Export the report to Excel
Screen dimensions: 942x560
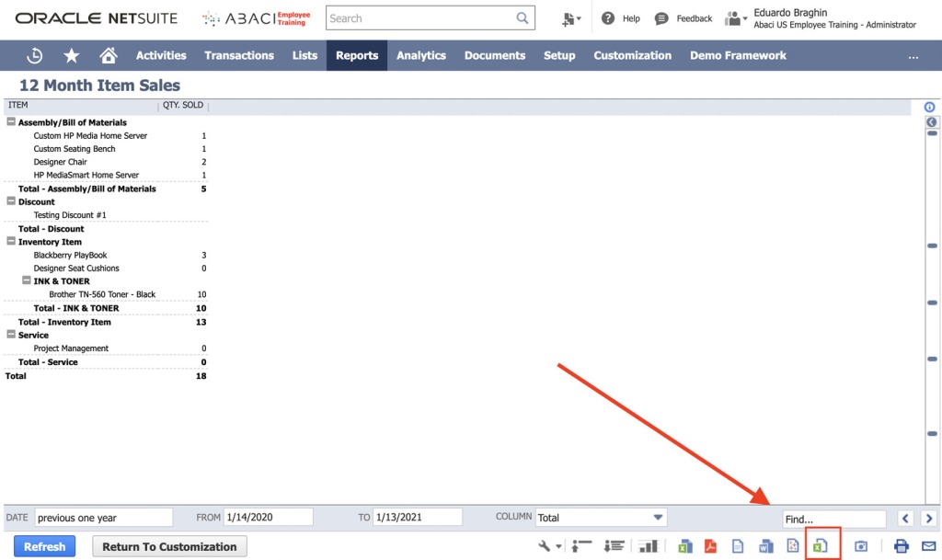coord(684,546)
